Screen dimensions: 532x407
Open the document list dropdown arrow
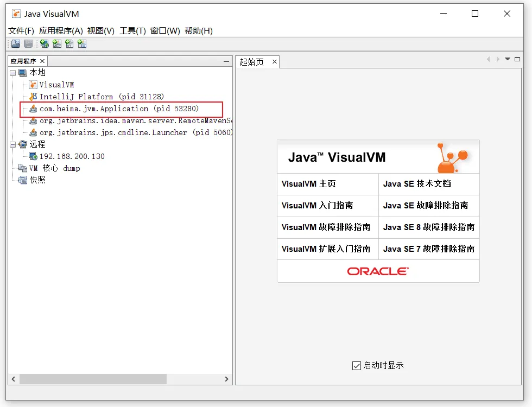coord(508,59)
